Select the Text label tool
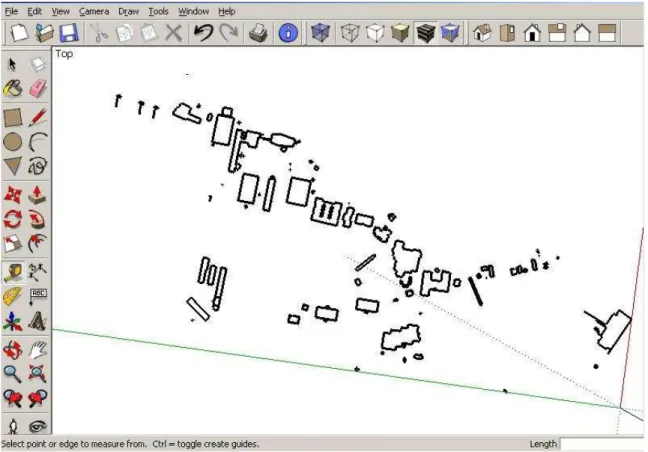648x452 pixels. pos(38,297)
